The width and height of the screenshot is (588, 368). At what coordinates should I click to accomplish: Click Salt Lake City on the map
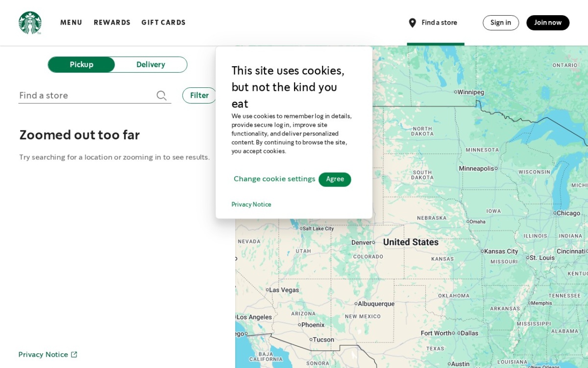318,229
